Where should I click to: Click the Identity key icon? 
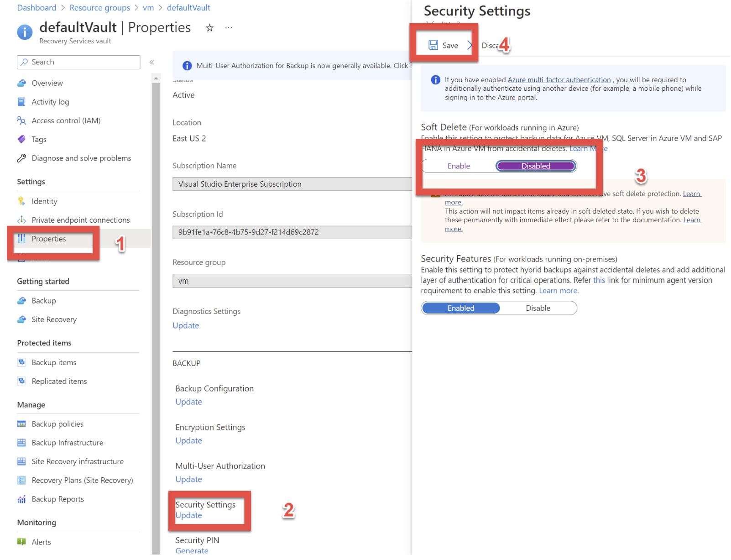(21, 201)
